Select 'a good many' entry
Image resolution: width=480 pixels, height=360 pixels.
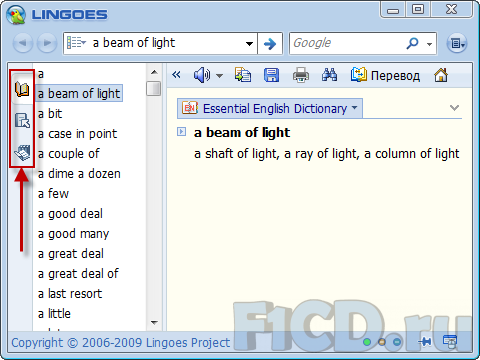point(73,234)
